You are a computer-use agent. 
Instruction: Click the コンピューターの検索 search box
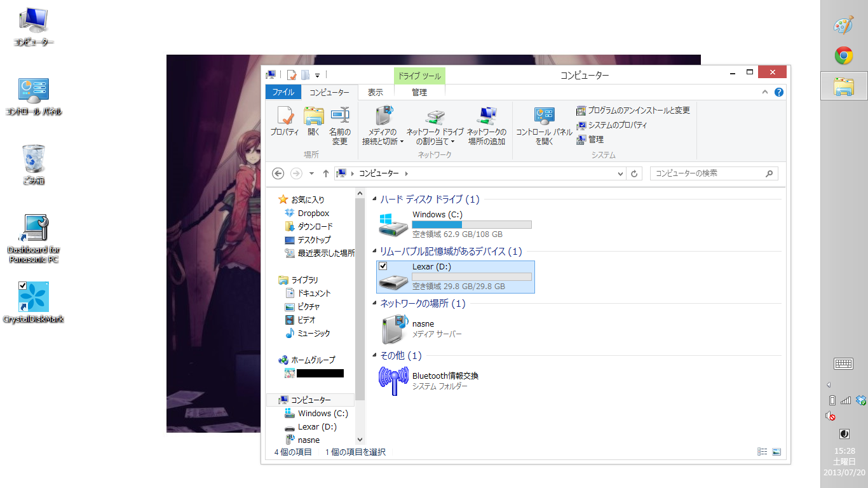(714, 173)
